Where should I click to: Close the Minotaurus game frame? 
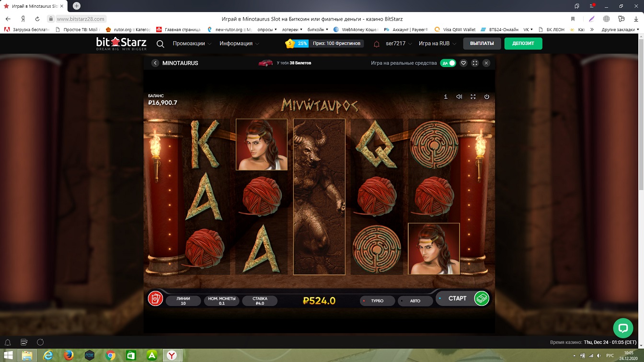(486, 63)
